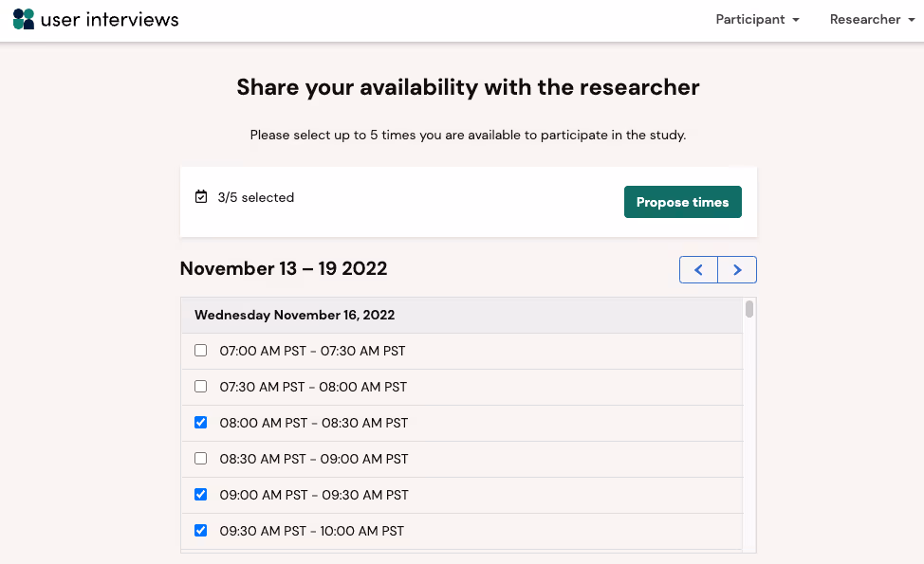Click the user interviews brand name link
Image resolution: width=924 pixels, height=564 pixels.
click(x=110, y=19)
